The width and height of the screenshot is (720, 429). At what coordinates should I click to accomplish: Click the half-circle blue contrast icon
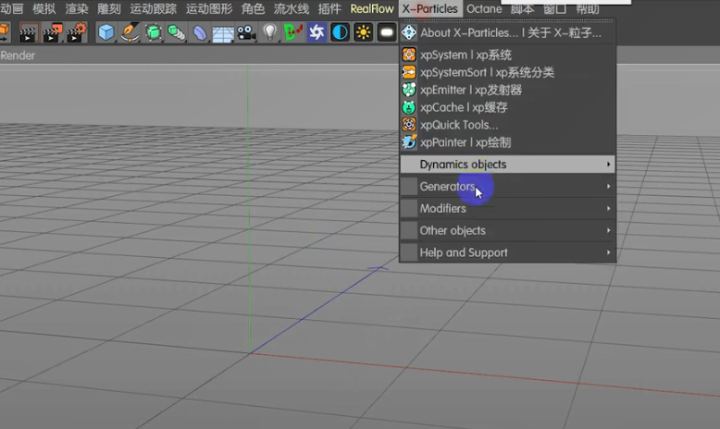[340, 33]
